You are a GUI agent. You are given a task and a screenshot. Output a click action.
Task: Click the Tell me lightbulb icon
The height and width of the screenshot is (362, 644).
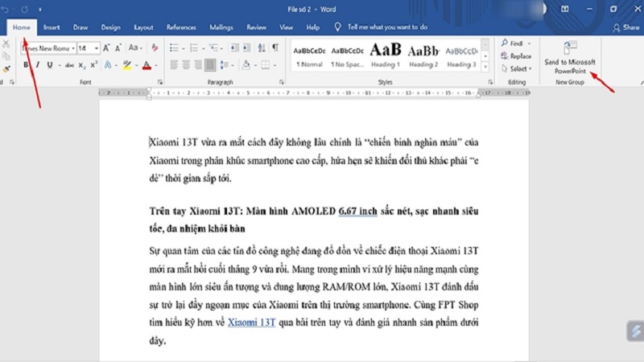(337, 27)
